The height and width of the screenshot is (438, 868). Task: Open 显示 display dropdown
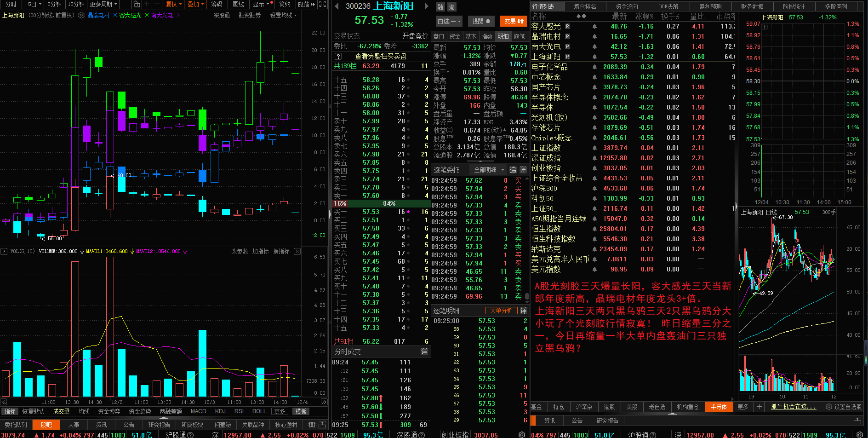[x=263, y=4]
